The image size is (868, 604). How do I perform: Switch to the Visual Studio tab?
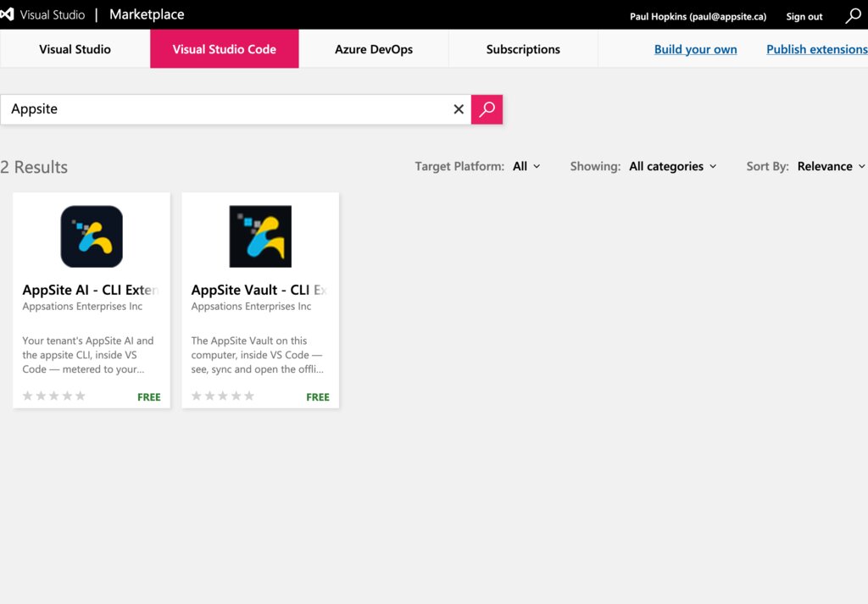point(75,48)
